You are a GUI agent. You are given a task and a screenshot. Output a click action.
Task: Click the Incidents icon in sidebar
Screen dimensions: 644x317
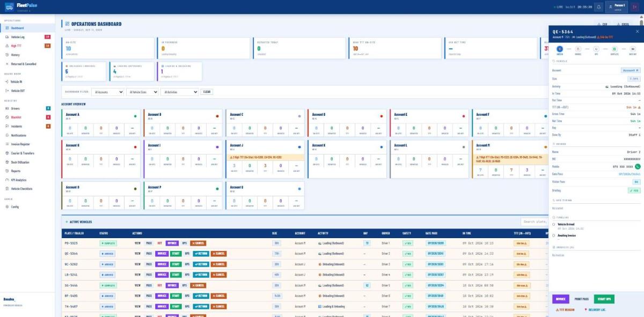click(7, 127)
